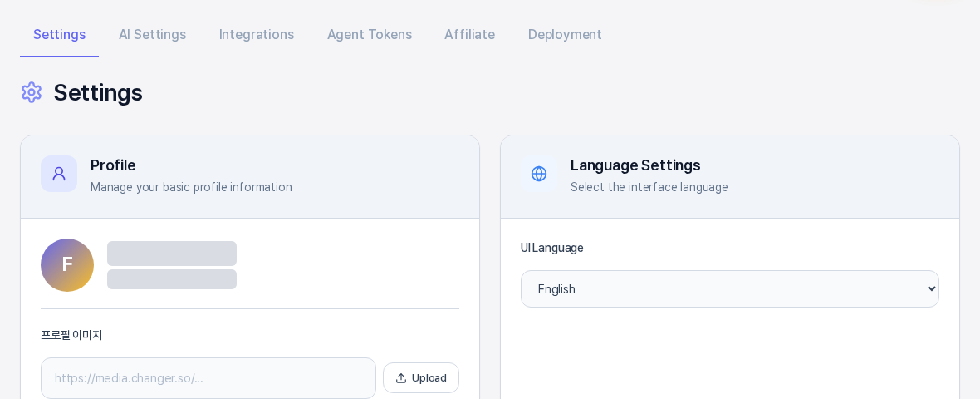Image resolution: width=980 pixels, height=399 pixels.
Task: Click the 'UI Language' label
Action: (552, 248)
